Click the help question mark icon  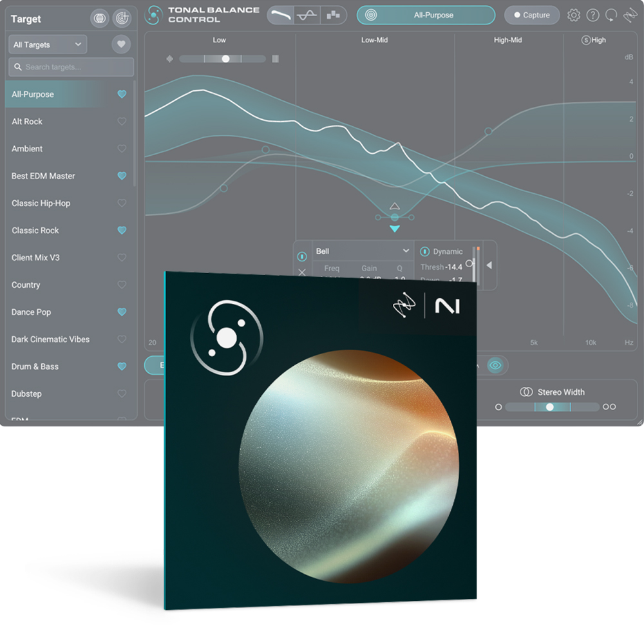(593, 15)
